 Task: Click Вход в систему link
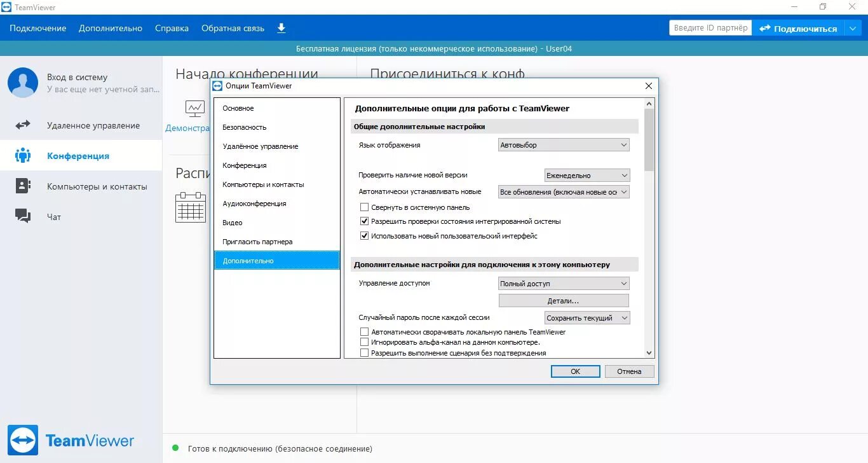(77, 77)
